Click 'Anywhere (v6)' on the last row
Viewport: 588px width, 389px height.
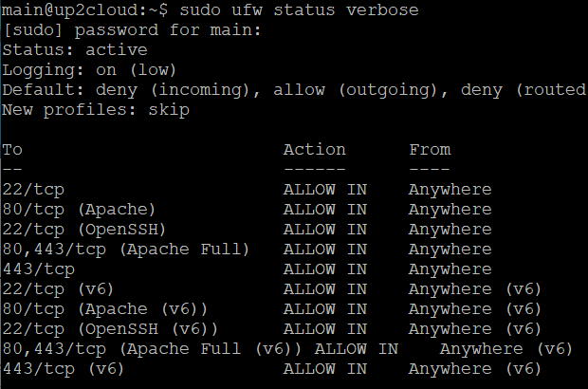pyautogui.click(x=476, y=369)
